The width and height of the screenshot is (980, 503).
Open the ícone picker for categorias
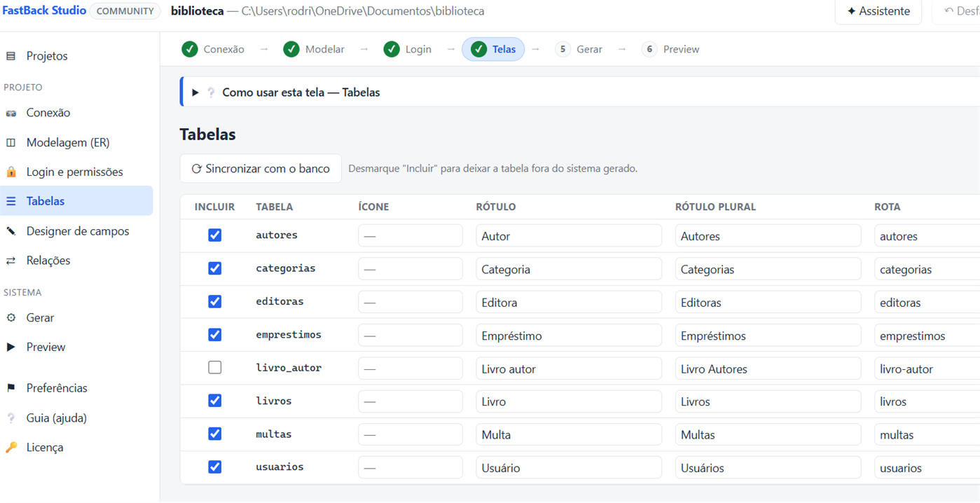click(410, 269)
